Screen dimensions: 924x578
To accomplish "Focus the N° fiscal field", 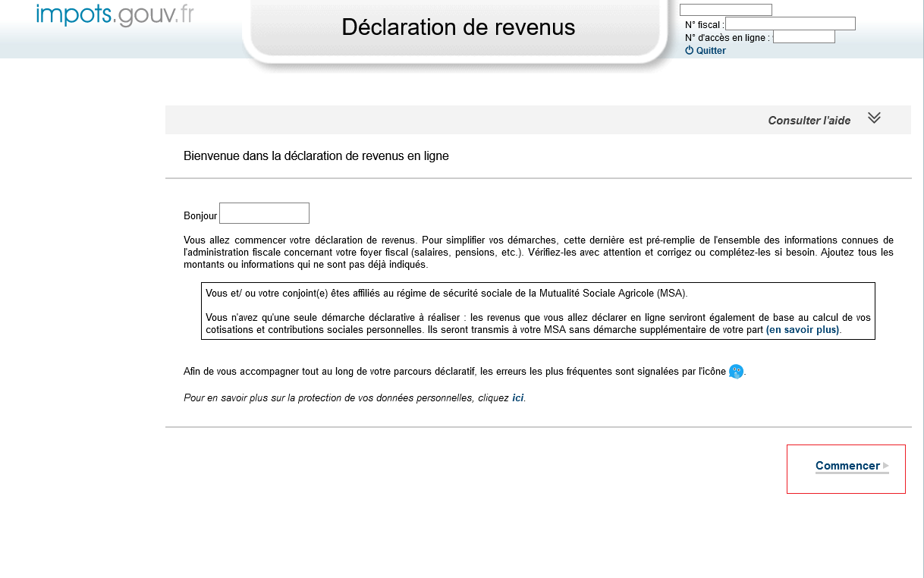I will click(x=790, y=24).
